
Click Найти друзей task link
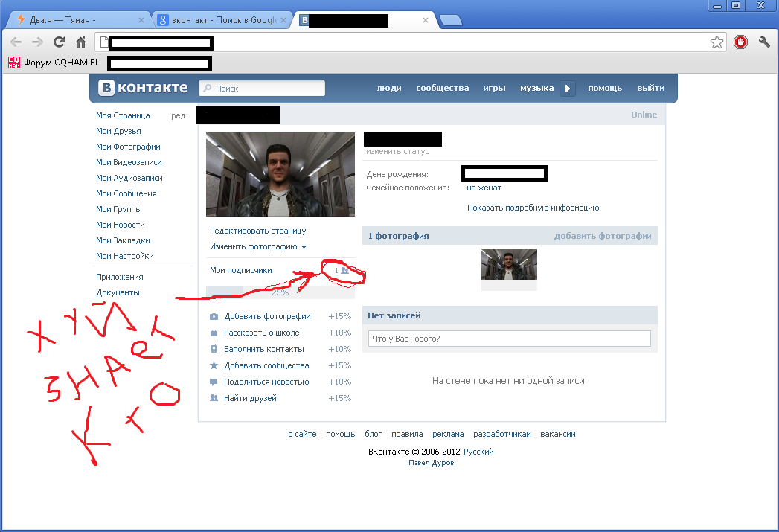click(x=250, y=398)
